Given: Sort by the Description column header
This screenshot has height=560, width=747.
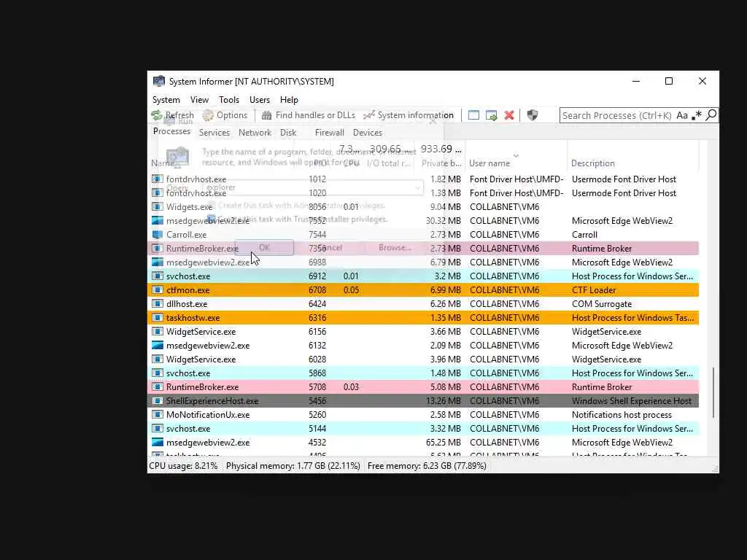Looking at the screenshot, I should pyautogui.click(x=593, y=163).
